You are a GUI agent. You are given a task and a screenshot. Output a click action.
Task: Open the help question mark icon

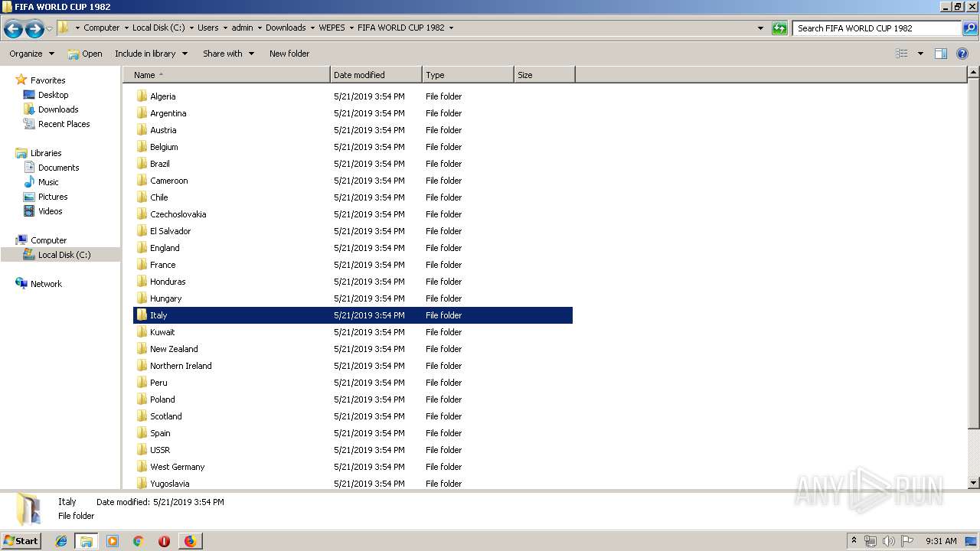coord(962,54)
